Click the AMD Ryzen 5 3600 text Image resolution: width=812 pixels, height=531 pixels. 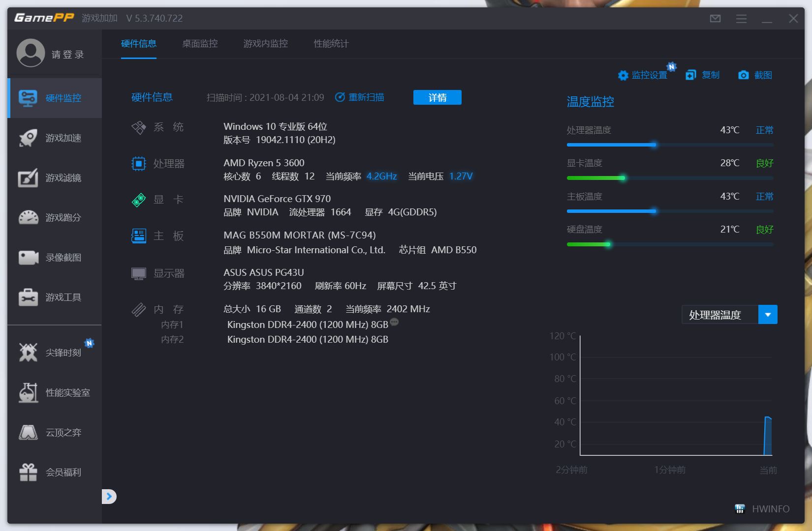(x=264, y=163)
